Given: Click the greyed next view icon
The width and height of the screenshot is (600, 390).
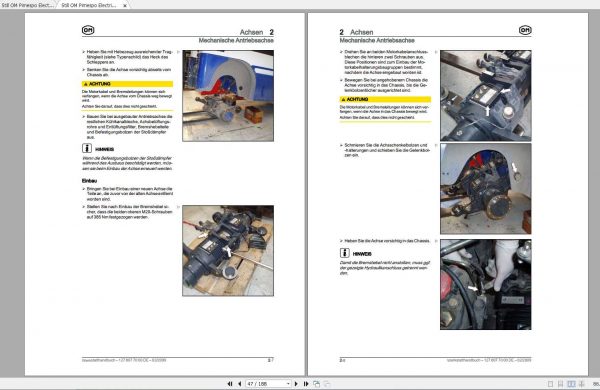Looking at the screenshot, I should click(x=326, y=383).
